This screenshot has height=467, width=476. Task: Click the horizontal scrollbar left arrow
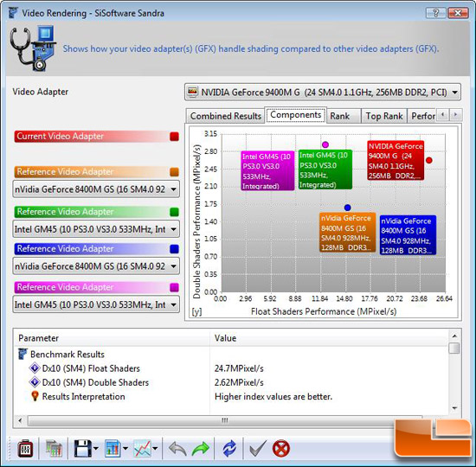click(x=20, y=420)
